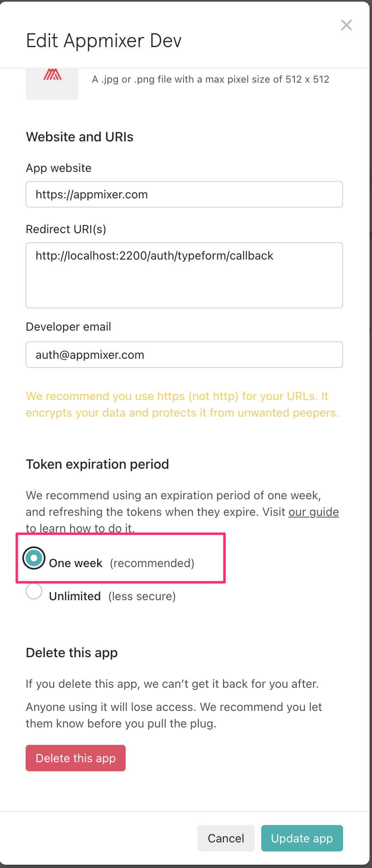The width and height of the screenshot is (372, 868).
Task: Click into the Redirect URI(s) text area
Action: click(x=184, y=275)
